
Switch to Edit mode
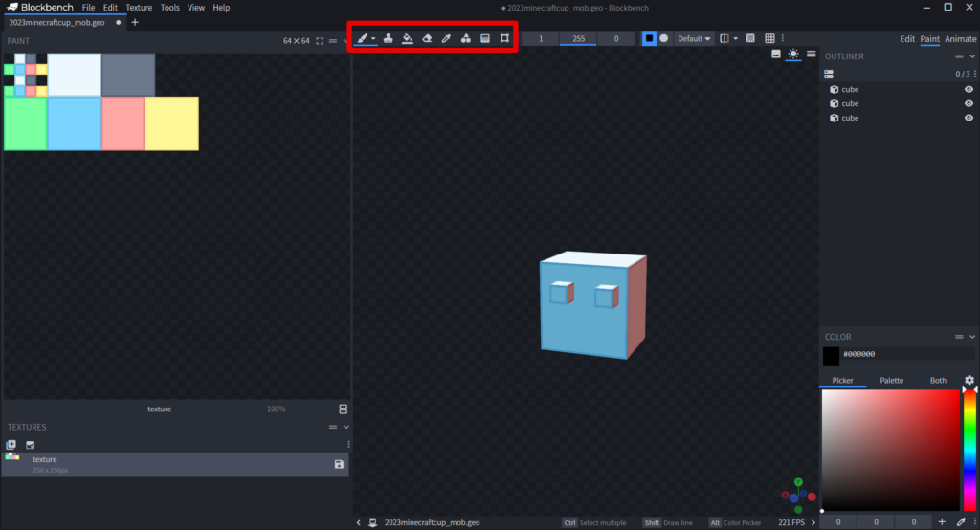pos(907,39)
